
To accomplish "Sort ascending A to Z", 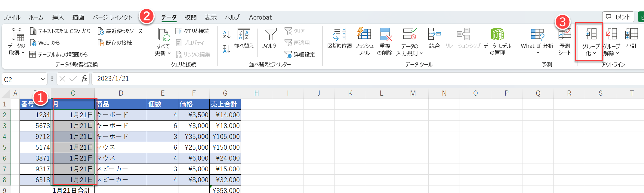I will click(x=226, y=35).
